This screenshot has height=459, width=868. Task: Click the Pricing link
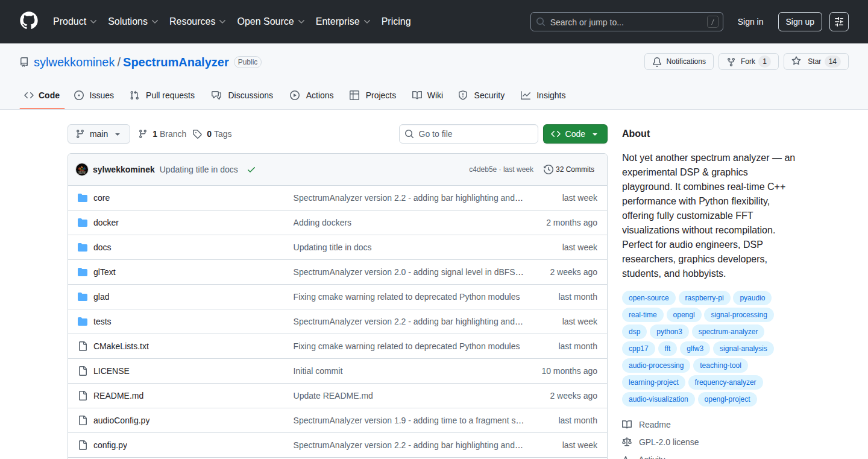coord(396,21)
